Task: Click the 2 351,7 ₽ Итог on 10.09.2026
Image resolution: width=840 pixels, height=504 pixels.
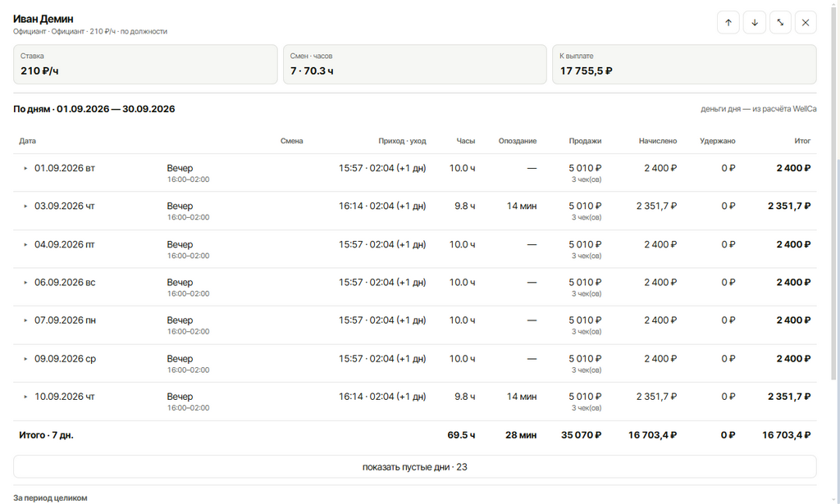Action: [x=789, y=397]
